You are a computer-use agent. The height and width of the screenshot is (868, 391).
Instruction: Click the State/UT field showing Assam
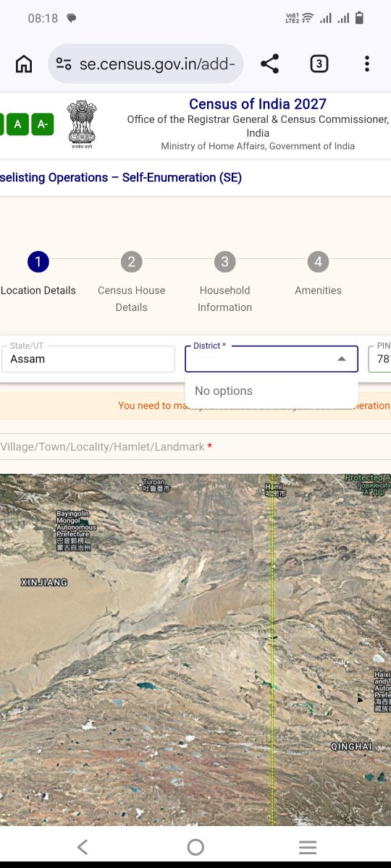click(x=88, y=359)
